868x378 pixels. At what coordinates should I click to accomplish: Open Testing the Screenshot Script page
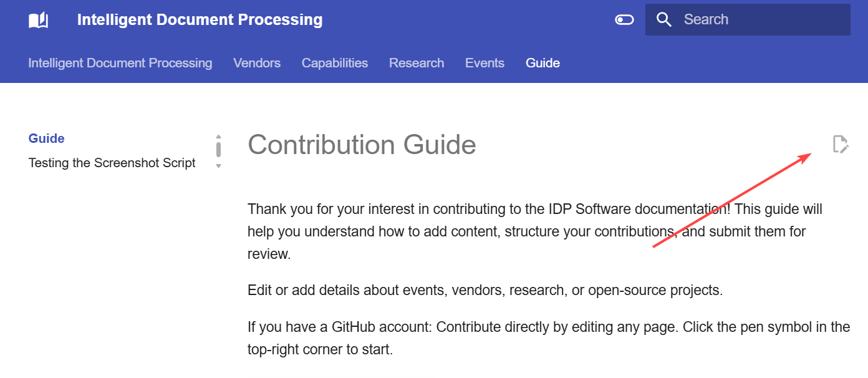[x=112, y=163]
